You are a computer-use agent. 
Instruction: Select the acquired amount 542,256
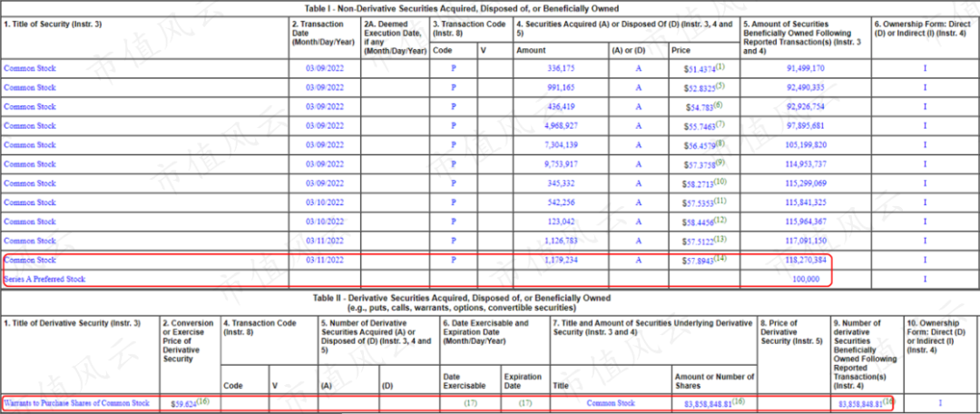coord(561,202)
